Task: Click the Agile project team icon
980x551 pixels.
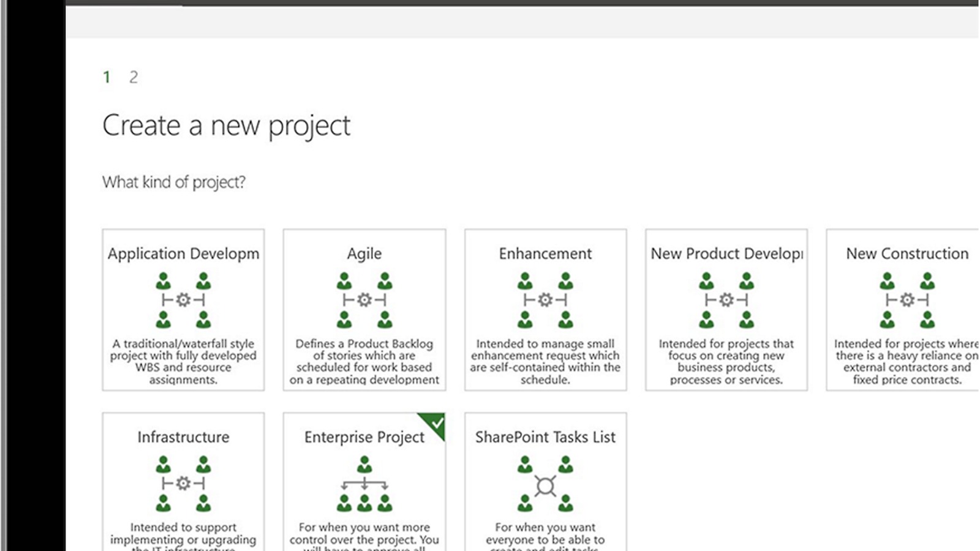Action: click(x=364, y=300)
